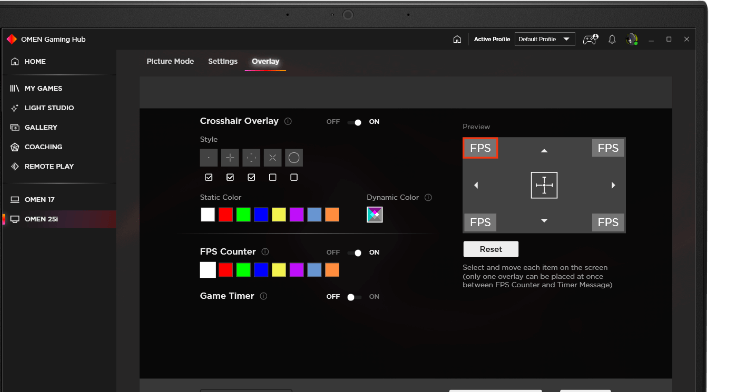Open LIGHT STUDIO in sidebar
This screenshot has width=734, height=392.
click(x=43, y=108)
